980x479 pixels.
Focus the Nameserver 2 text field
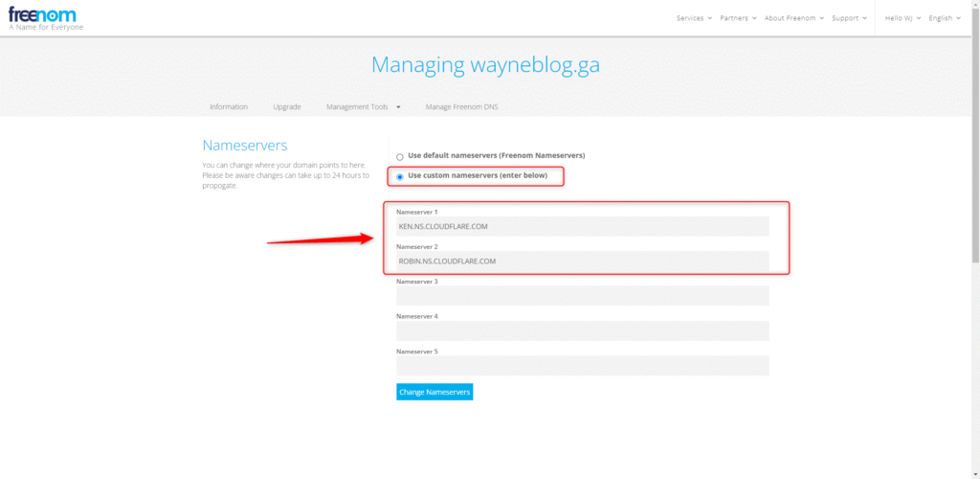582,261
